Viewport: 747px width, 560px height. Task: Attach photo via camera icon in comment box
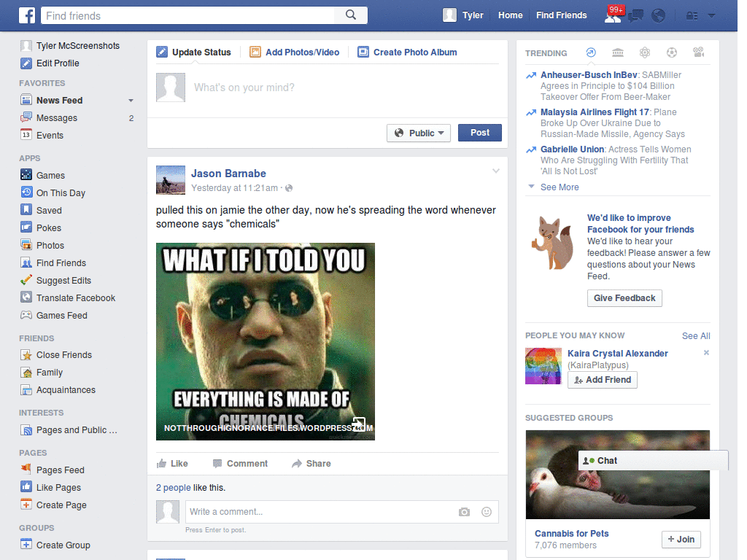[464, 512]
